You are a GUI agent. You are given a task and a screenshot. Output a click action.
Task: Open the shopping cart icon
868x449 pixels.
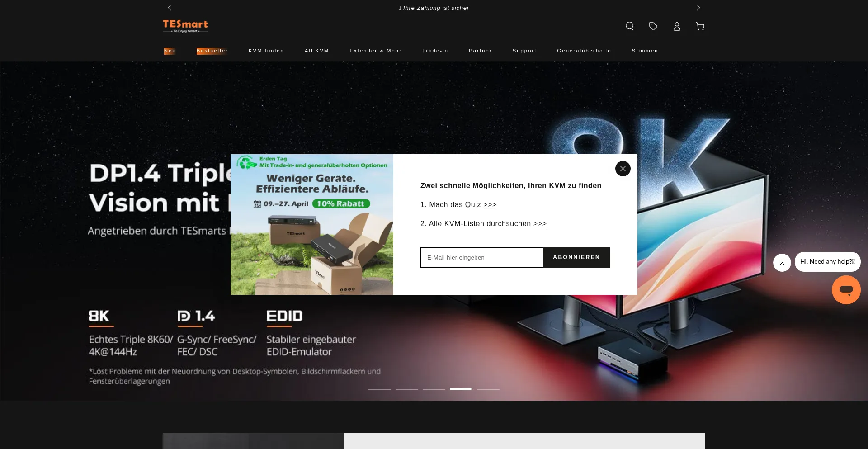click(x=700, y=26)
